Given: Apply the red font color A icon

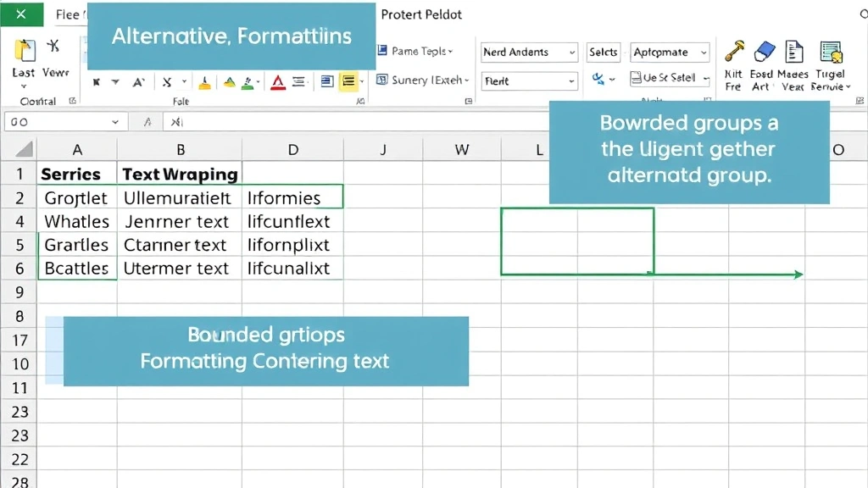Looking at the screenshot, I should point(277,82).
